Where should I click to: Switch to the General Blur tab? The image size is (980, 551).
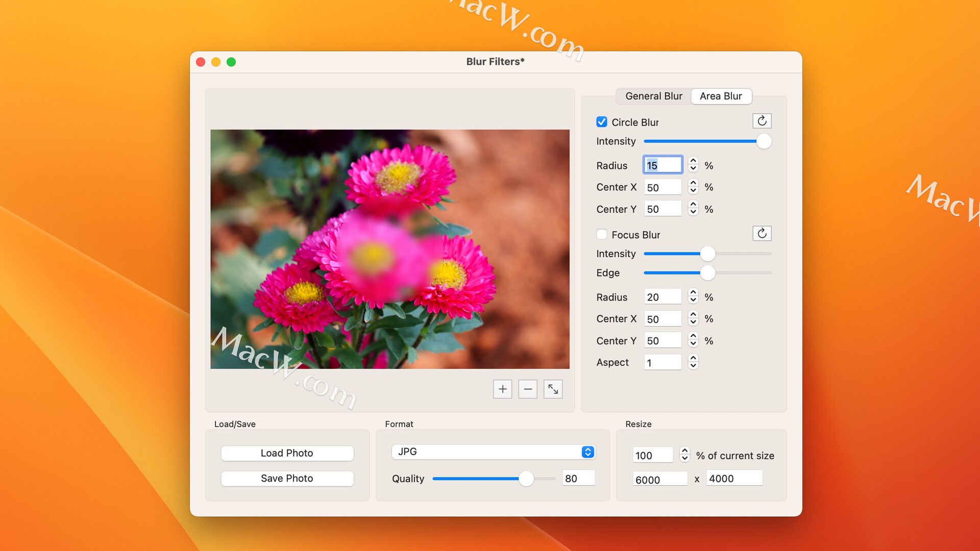[654, 96]
